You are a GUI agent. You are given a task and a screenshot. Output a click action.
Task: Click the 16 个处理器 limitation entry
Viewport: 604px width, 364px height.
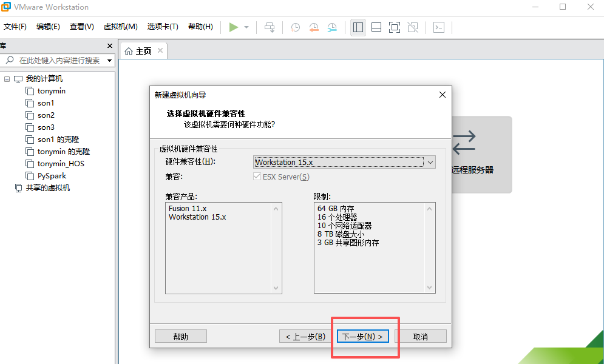337,217
